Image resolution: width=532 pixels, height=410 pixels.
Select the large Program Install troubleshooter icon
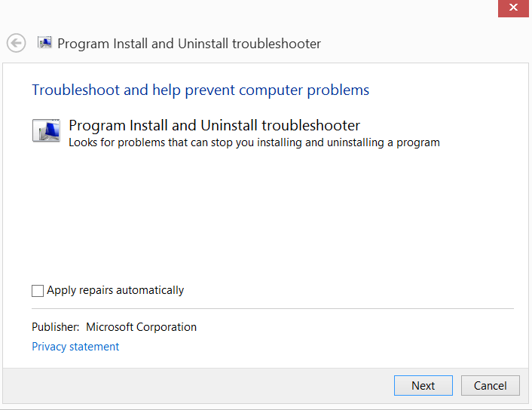click(x=46, y=131)
